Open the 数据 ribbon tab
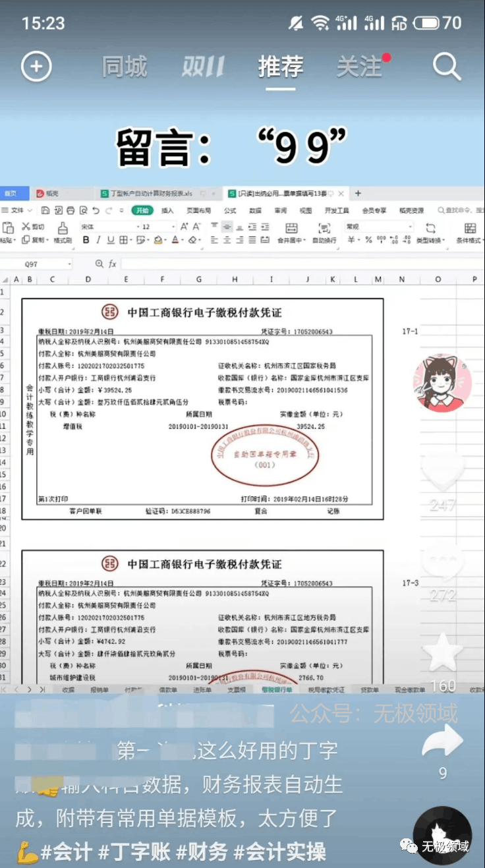 point(255,211)
